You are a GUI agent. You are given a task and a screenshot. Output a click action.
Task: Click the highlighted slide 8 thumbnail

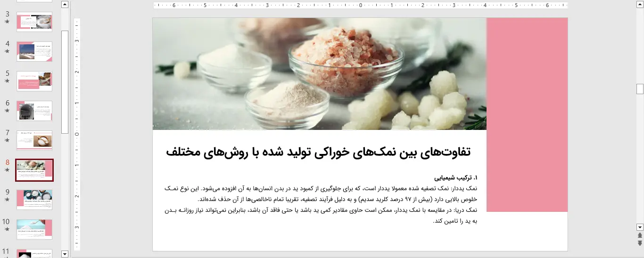[x=34, y=170]
